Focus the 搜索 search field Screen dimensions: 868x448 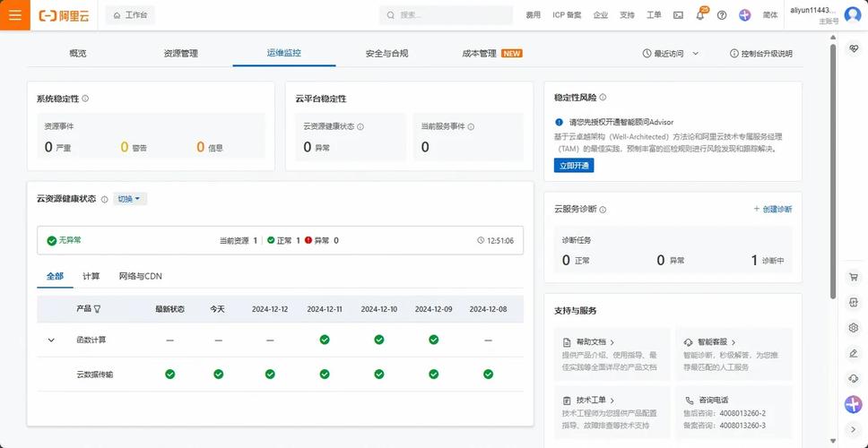point(447,15)
